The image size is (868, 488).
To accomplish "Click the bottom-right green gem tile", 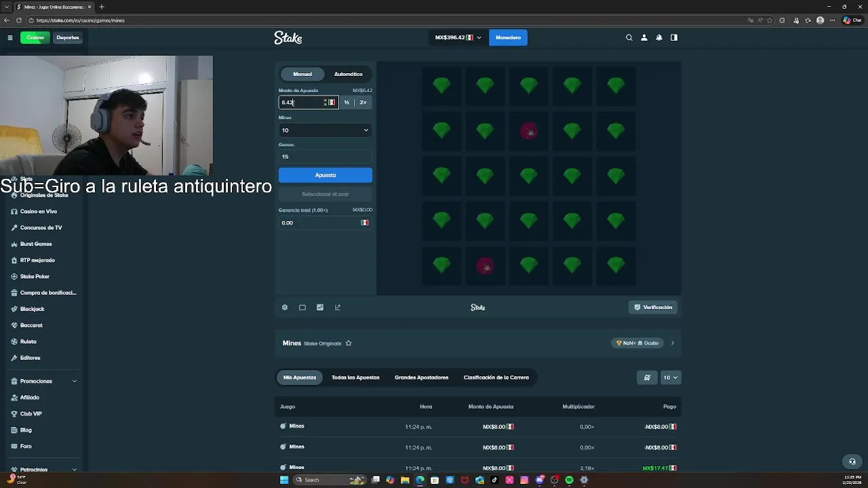I will pos(616,266).
